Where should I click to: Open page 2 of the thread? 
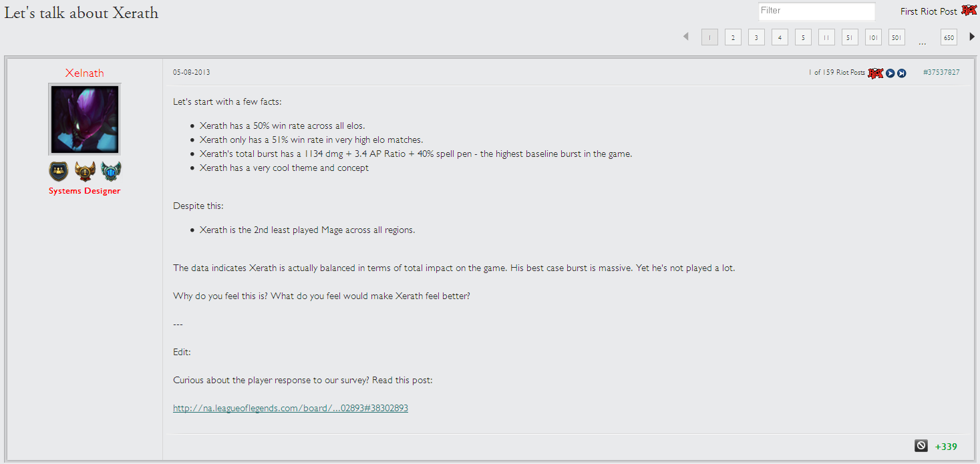[x=733, y=37]
